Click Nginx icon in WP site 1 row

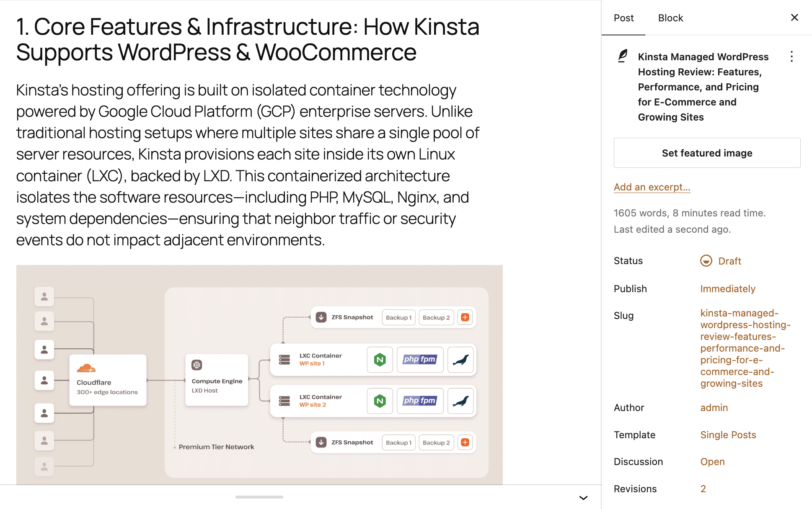pyautogui.click(x=380, y=360)
